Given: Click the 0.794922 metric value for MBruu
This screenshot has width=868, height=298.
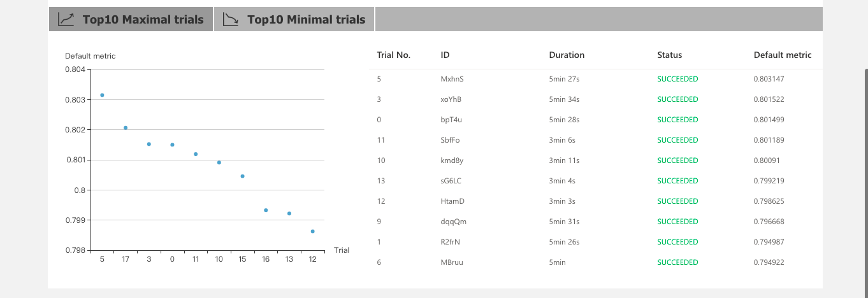Looking at the screenshot, I should 769,262.
